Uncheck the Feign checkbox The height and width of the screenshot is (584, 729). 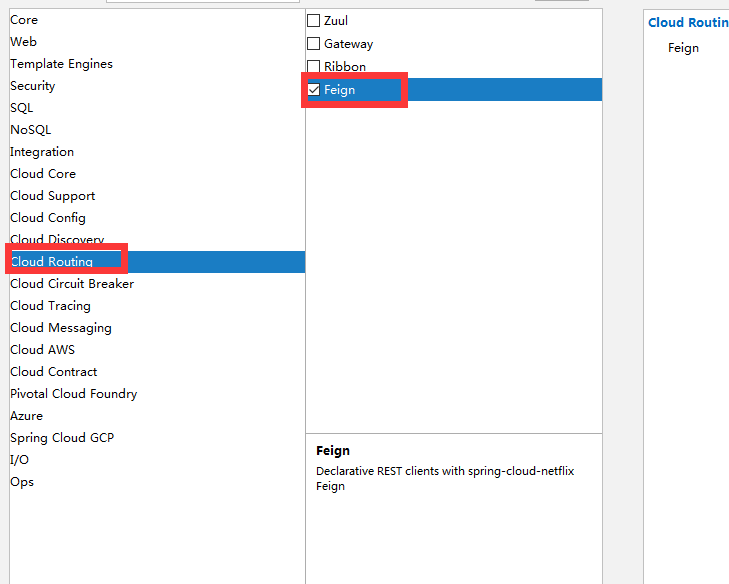[314, 89]
